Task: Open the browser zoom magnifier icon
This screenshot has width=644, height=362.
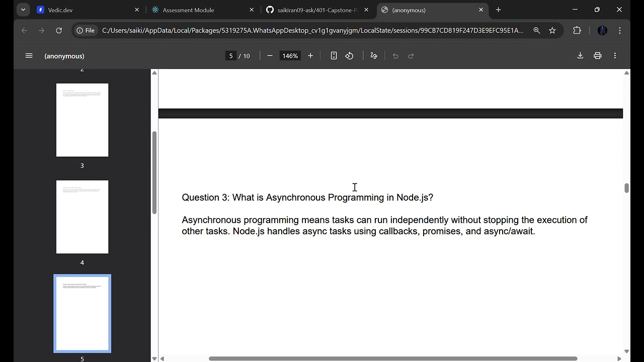Action: click(x=537, y=30)
